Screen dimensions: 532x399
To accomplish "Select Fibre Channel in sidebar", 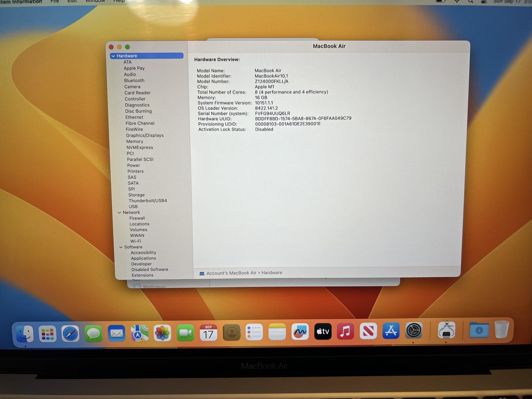I will coord(140,123).
